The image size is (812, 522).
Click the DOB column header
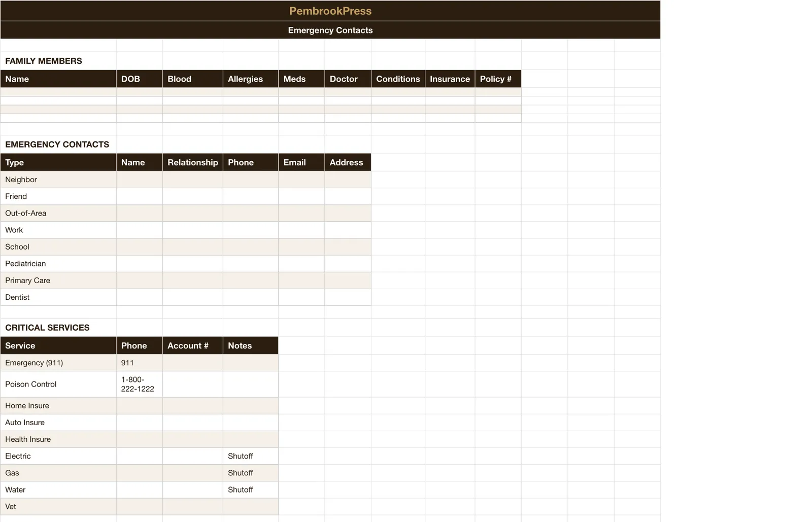[140, 79]
